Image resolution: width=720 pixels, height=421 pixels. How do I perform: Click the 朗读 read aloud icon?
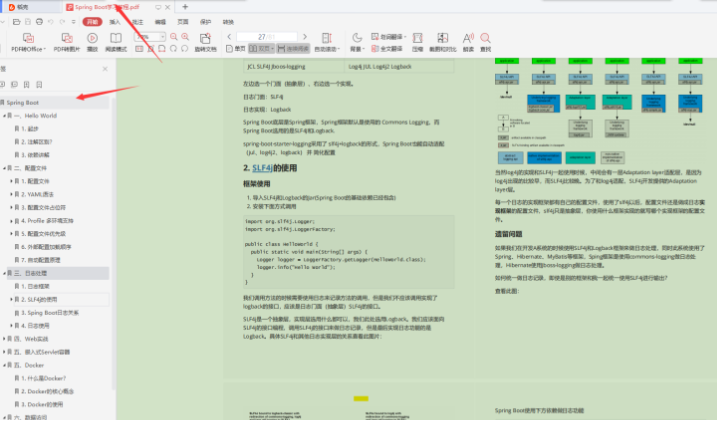coord(468,39)
